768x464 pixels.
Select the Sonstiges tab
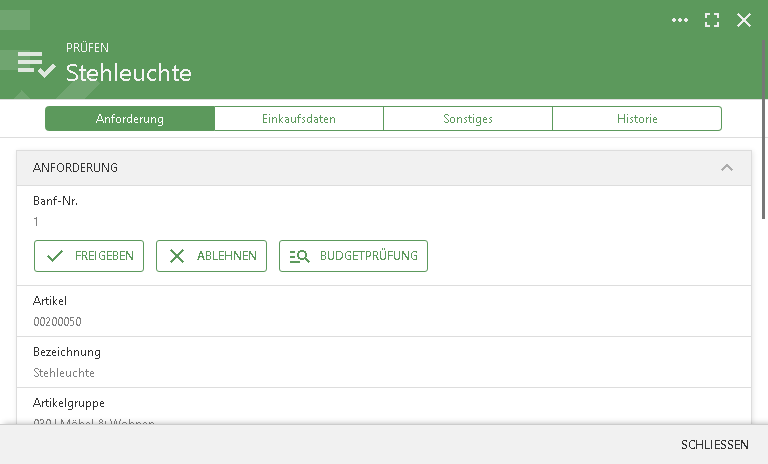click(x=468, y=119)
